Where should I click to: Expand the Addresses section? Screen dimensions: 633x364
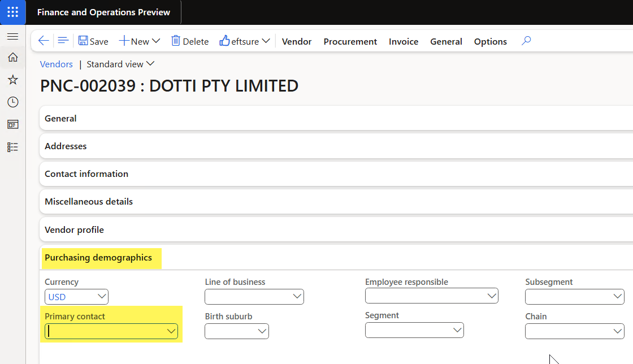pyautogui.click(x=336, y=146)
